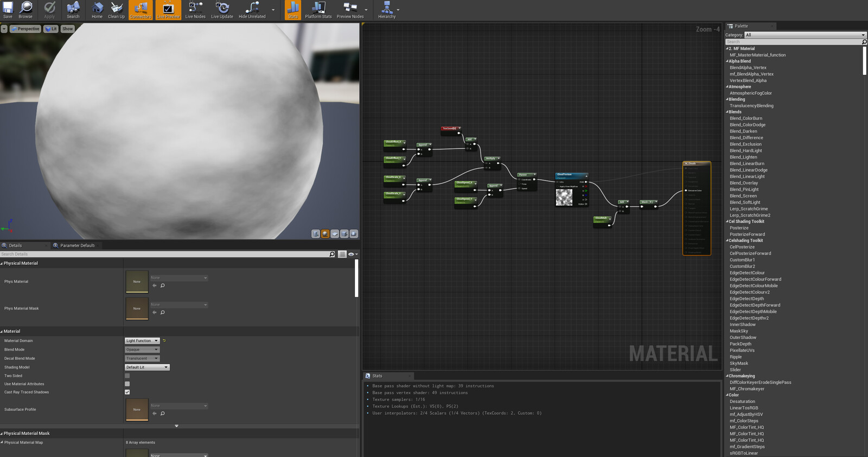Toggle Use Material Attributes checkbox

click(127, 384)
